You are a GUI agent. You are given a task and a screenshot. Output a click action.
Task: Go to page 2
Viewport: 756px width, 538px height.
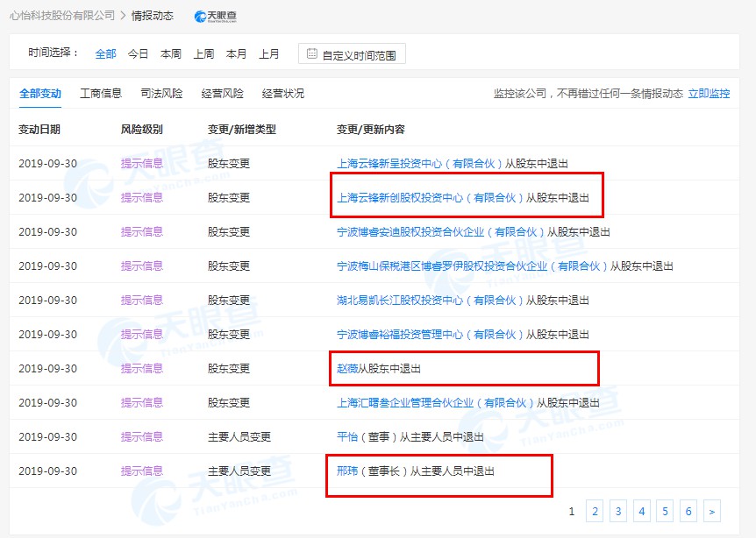[x=595, y=511]
